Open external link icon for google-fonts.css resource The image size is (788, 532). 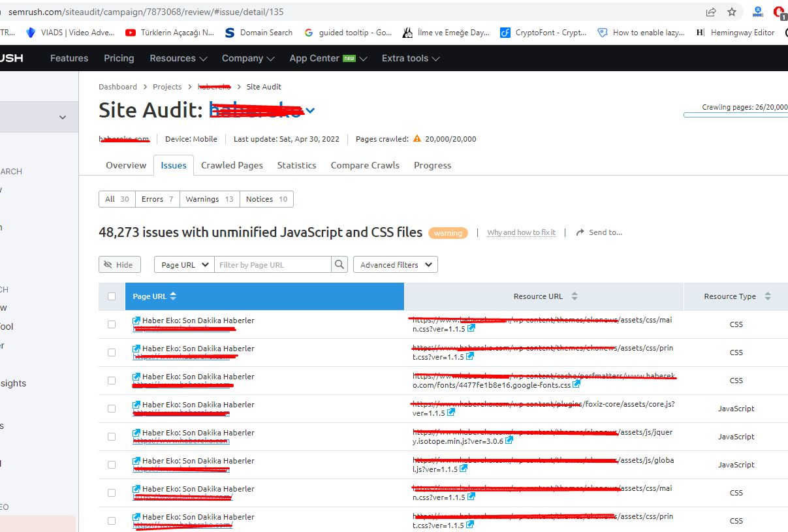pos(576,384)
